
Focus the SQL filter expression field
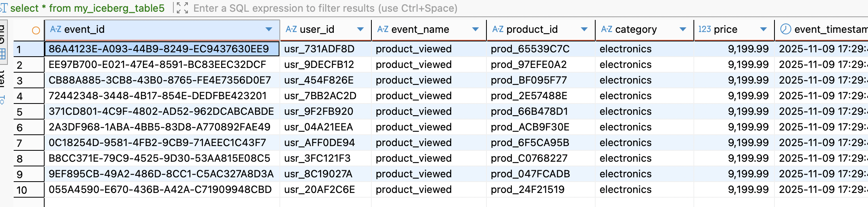pos(325,8)
